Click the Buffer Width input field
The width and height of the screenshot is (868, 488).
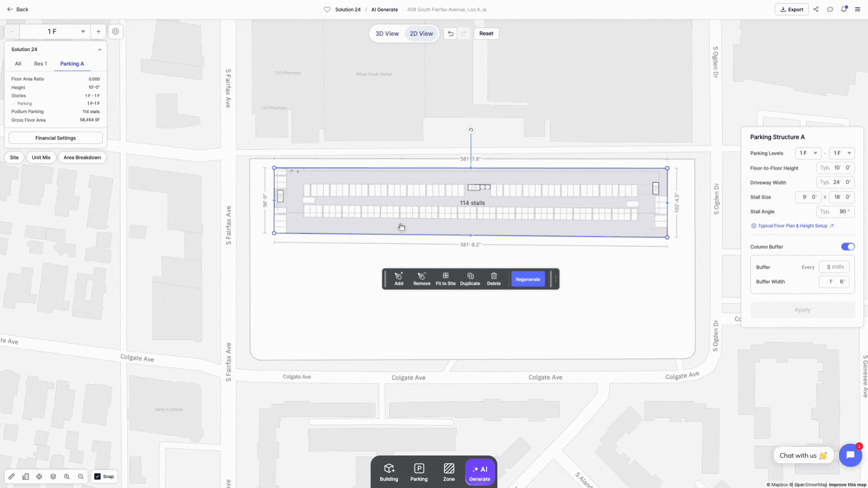834,282
